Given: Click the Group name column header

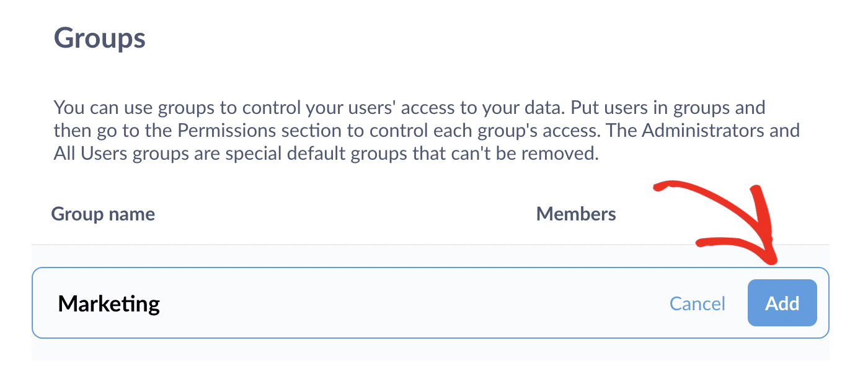Looking at the screenshot, I should (x=103, y=214).
